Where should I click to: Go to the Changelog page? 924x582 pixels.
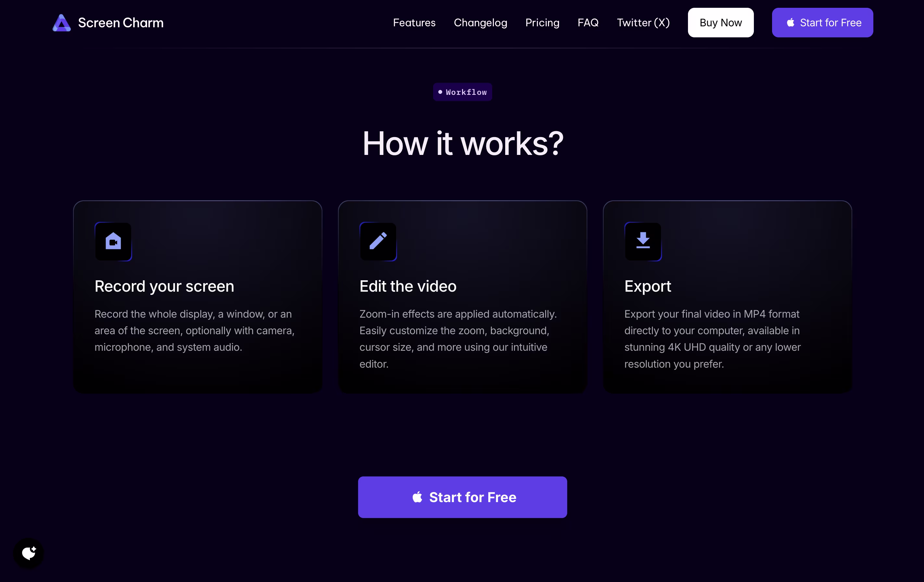click(x=480, y=23)
